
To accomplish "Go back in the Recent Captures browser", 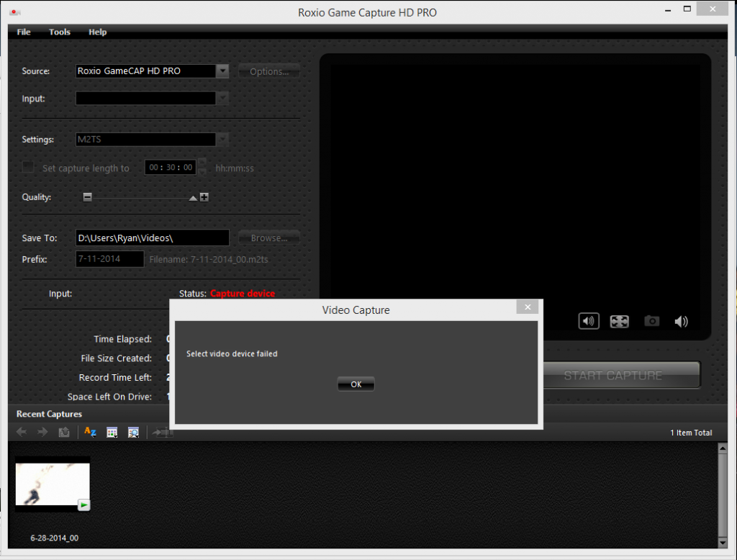I will (21, 432).
